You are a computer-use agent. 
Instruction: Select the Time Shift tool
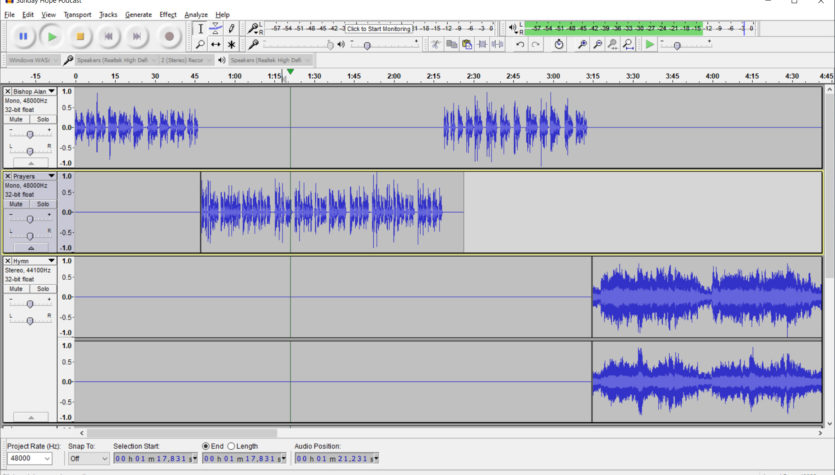coord(216,44)
